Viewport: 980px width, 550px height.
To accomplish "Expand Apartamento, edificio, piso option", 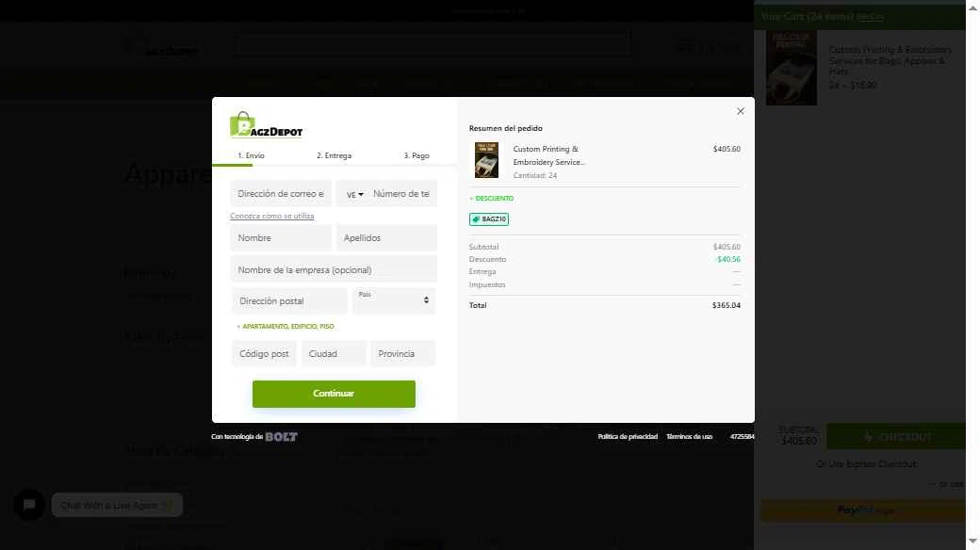I will point(286,326).
